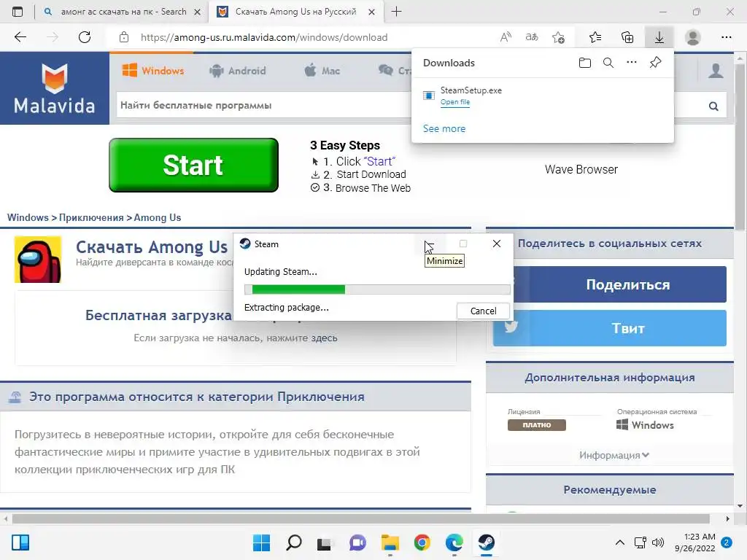This screenshot has width=747, height=560.
Task: Select the Mac platform menu item
Action: [322, 71]
